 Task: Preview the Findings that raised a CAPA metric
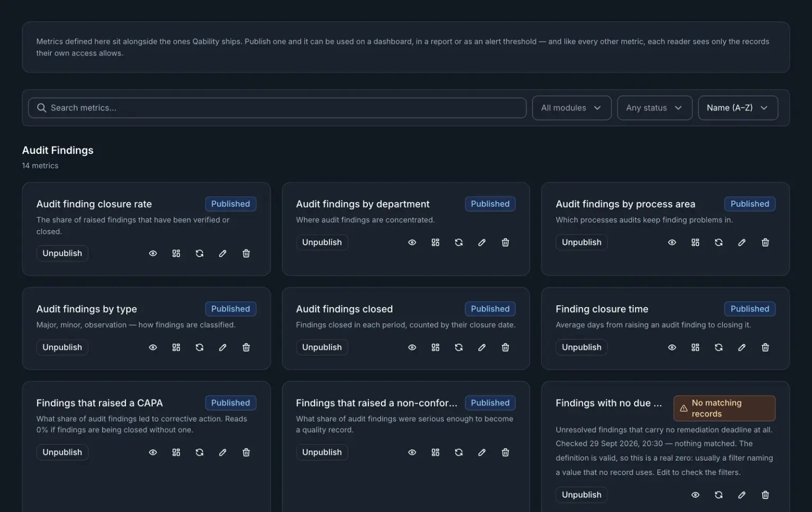(x=153, y=452)
